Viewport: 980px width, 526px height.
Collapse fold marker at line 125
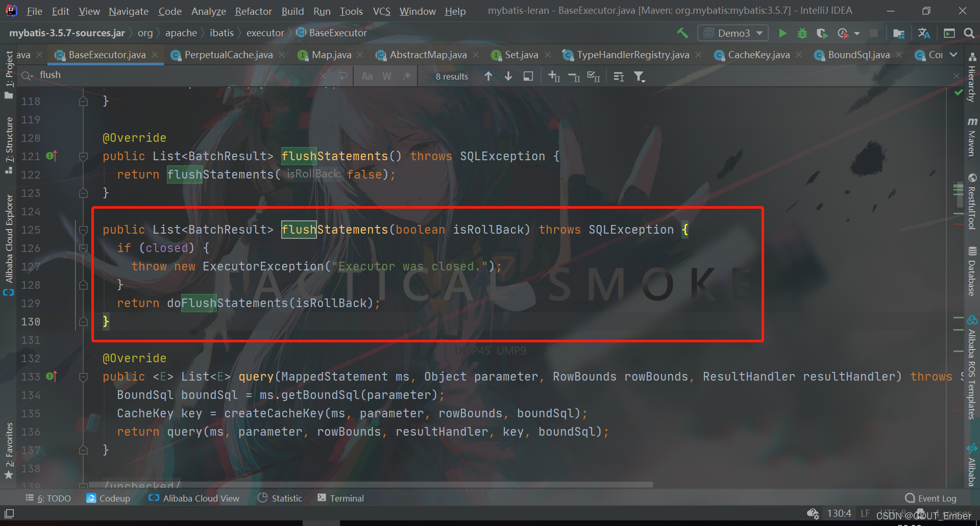pyautogui.click(x=83, y=230)
